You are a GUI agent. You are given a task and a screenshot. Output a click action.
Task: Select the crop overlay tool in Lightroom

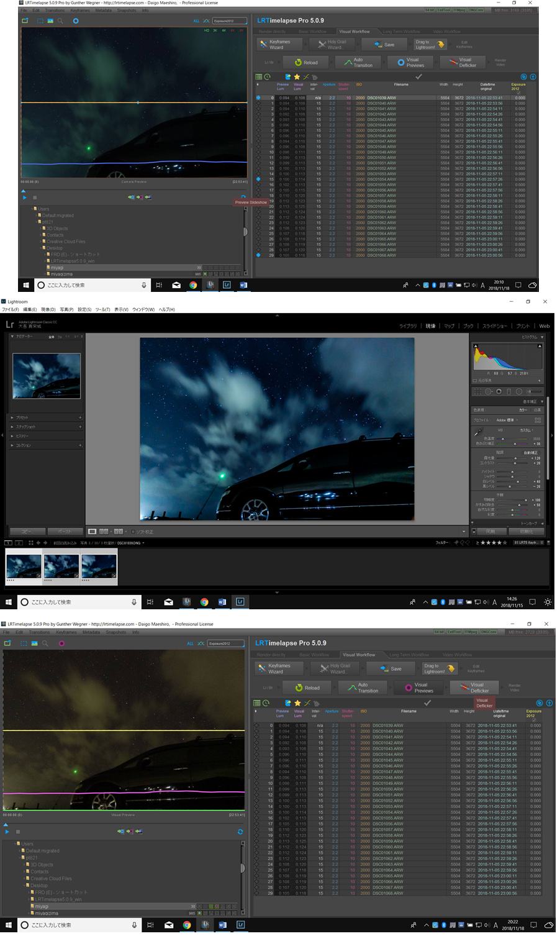tap(477, 391)
